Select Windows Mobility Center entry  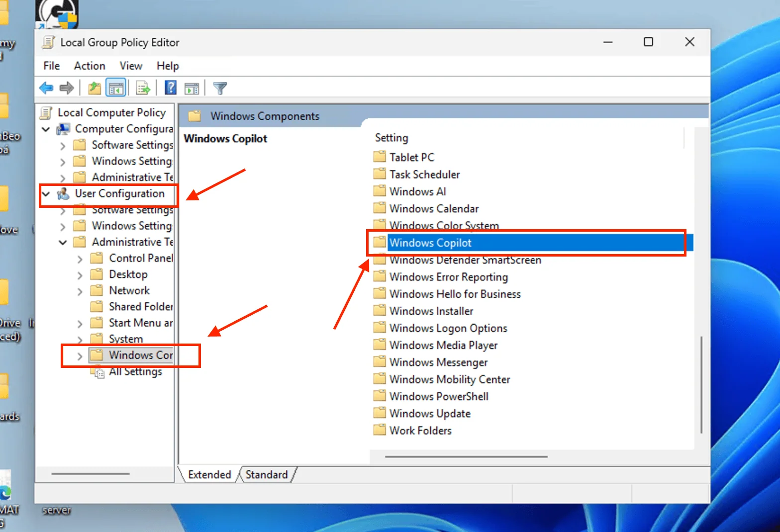click(x=450, y=379)
